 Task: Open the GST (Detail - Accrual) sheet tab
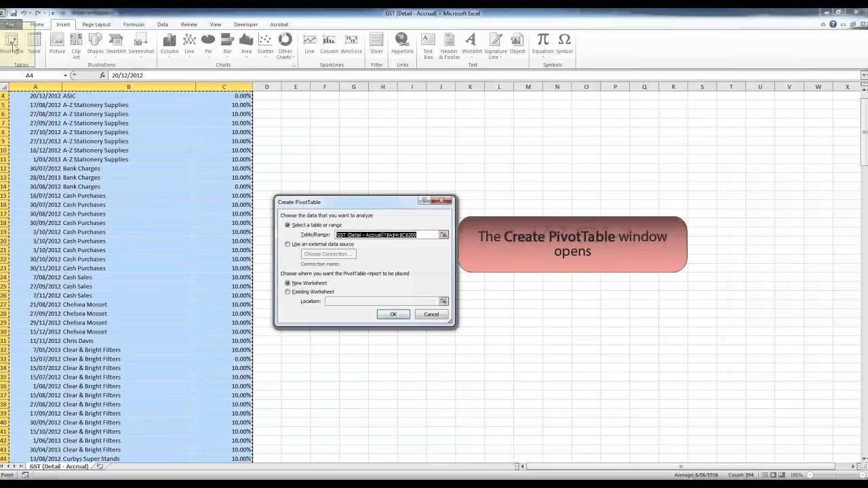point(58,466)
